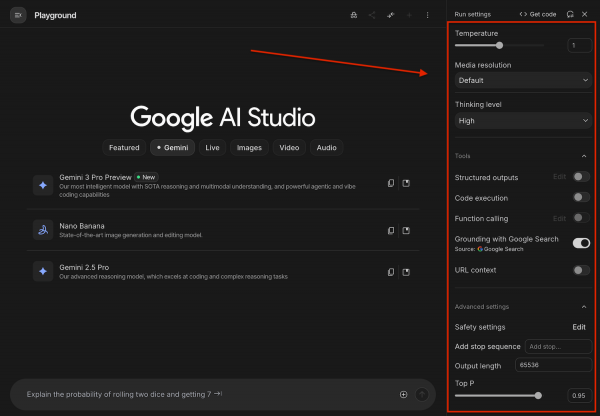
Task: Open the Media resolution dropdown
Action: [523, 80]
